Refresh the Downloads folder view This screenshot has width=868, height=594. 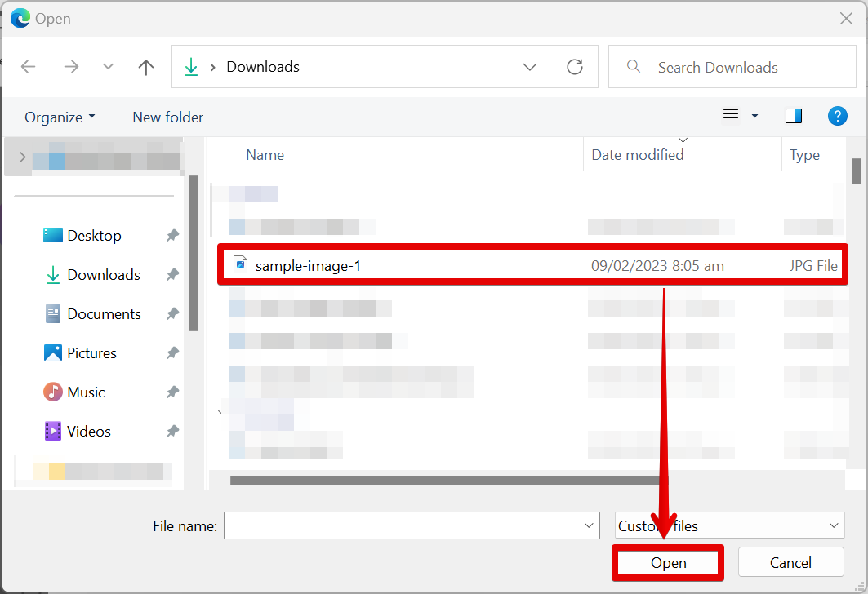(575, 67)
